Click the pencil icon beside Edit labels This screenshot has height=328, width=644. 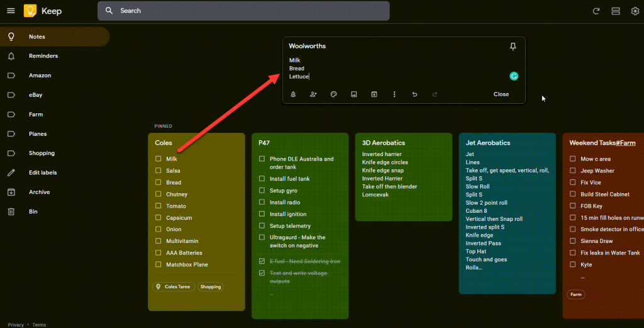click(x=11, y=172)
